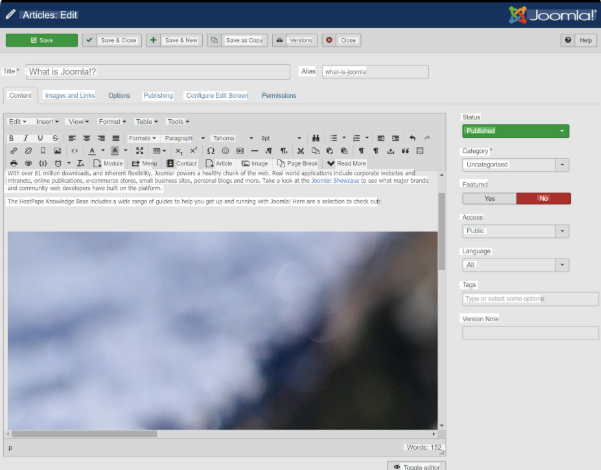Expand the table insert dropdown
This screenshot has width=601, height=470.
pyautogui.click(x=159, y=151)
